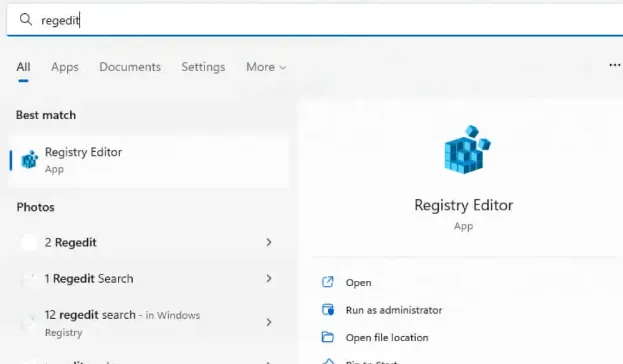Switch to the Settings tab
The width and height of the screenshot is (623, 364).
tap(203, 67)
